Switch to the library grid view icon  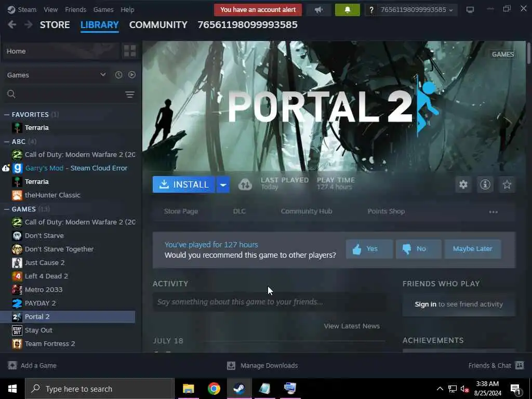[130, 51]
